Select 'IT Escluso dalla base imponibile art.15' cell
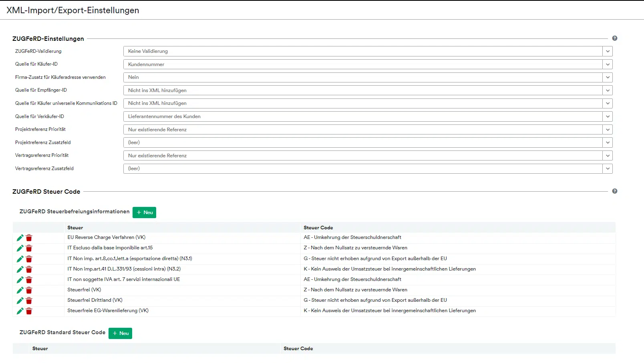This screenshot has height=363, width=644. [182, 248]
